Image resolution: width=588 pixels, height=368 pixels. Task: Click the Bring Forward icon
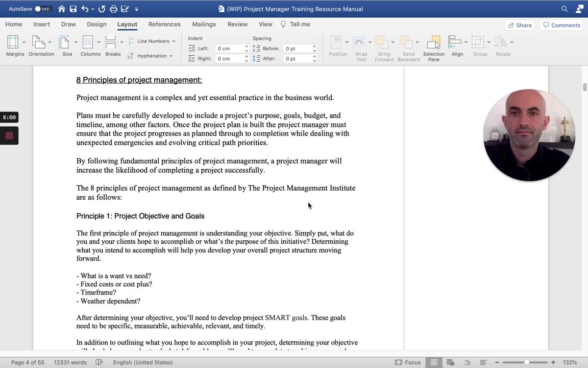(x=382, y=42)
